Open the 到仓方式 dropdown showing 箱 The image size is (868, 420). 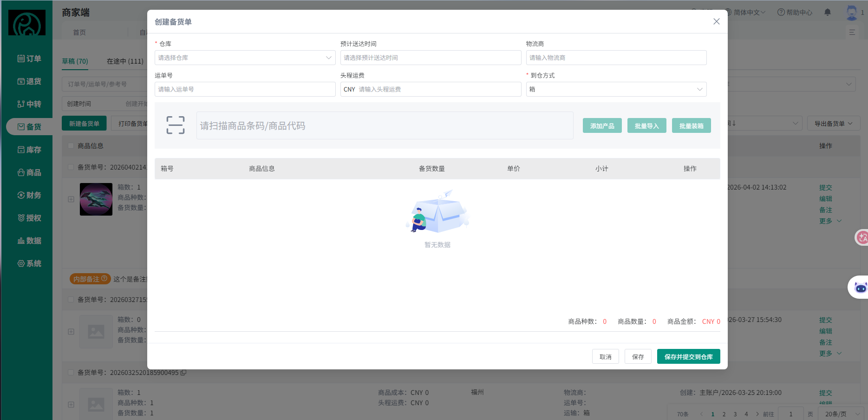click(616, 89)
